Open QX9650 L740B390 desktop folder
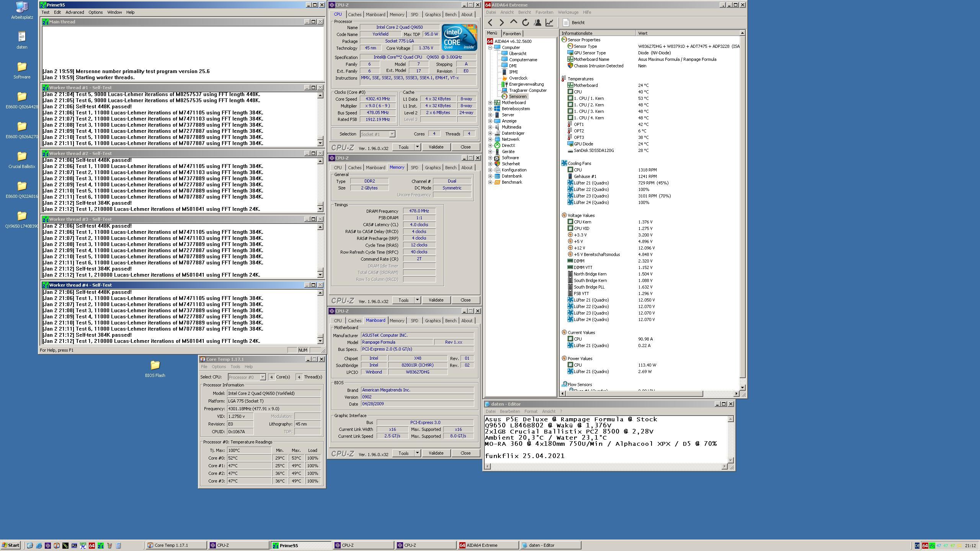 point(22,219)
